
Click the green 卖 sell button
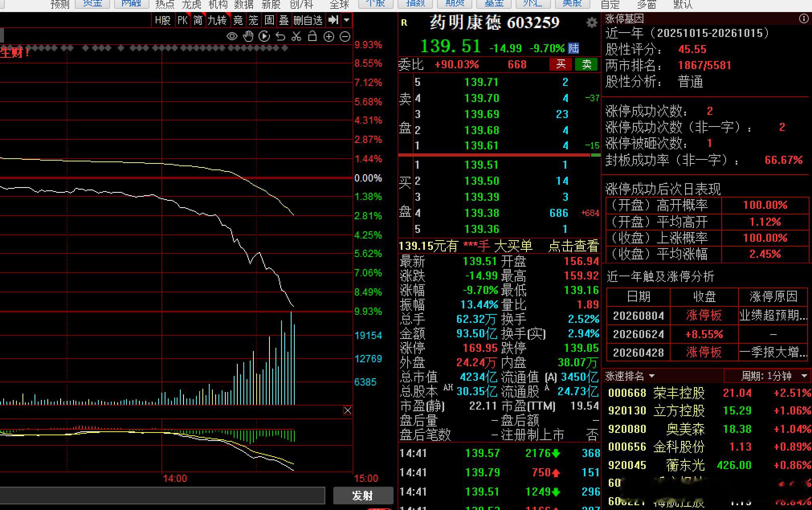pyautogui.click(x=586, y=64)
